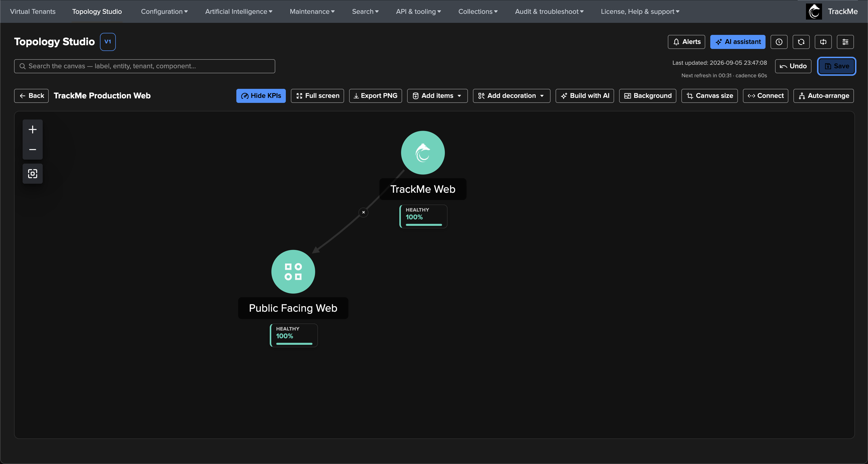Open the Artificial Intelligence menu

tap(239, 12)
